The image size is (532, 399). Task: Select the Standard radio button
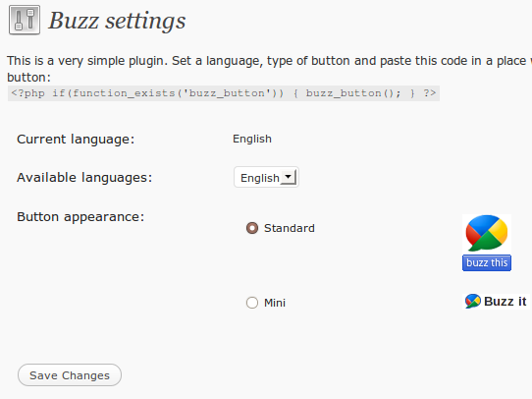tap(252, 228)
